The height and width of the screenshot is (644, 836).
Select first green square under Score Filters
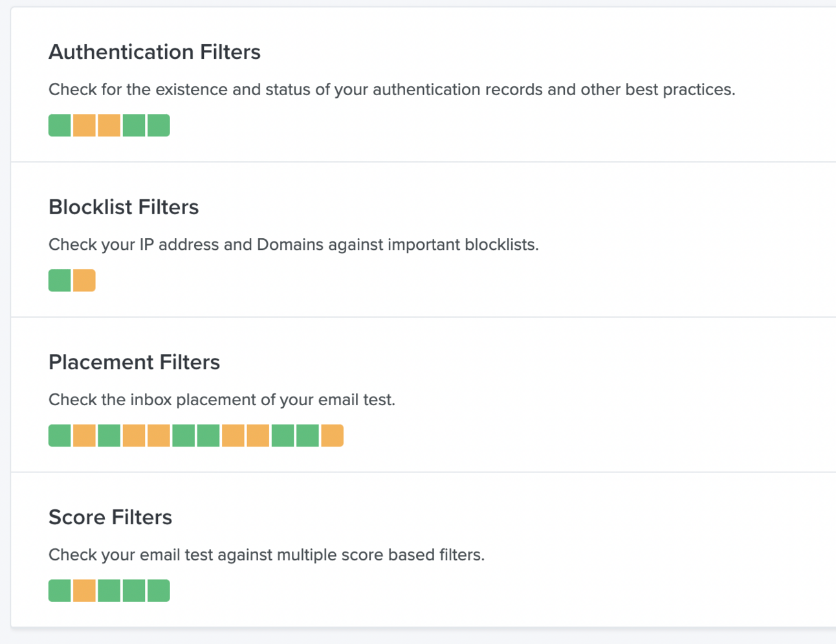[x=60, y=591]
